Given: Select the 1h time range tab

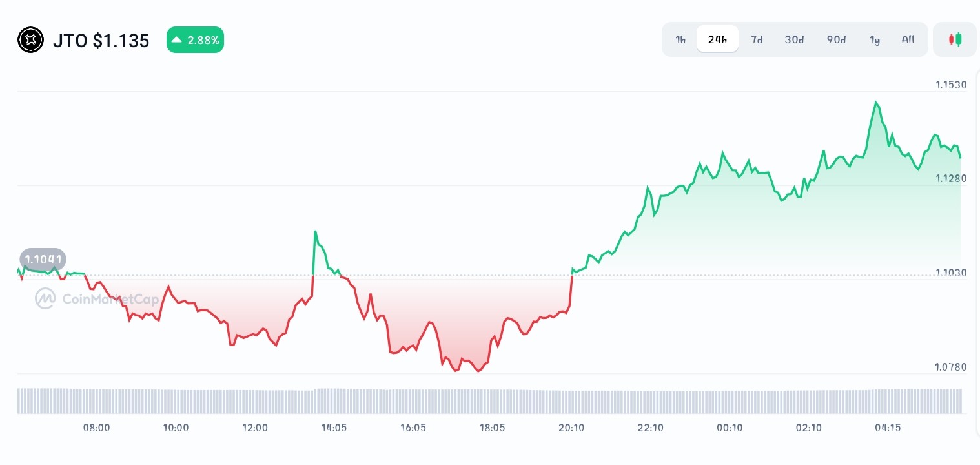Looking at the screenshot, I should pyautogui.click(x=680, y=39).
